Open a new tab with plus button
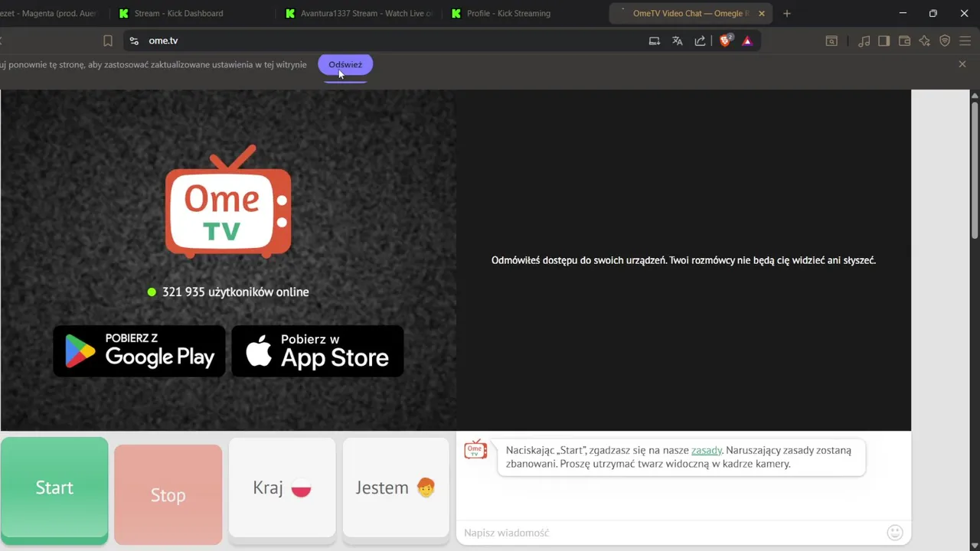 [x=786, y=13]
